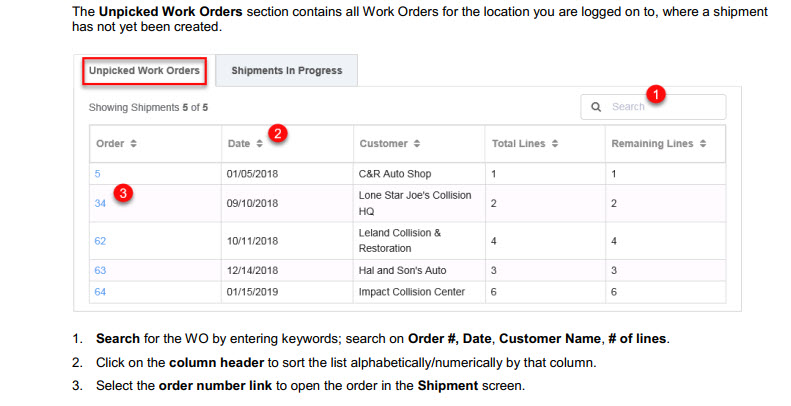Click the sort arrows beside Remaining Lines
The image size is (791, 406).
click(x=703, y=144)
